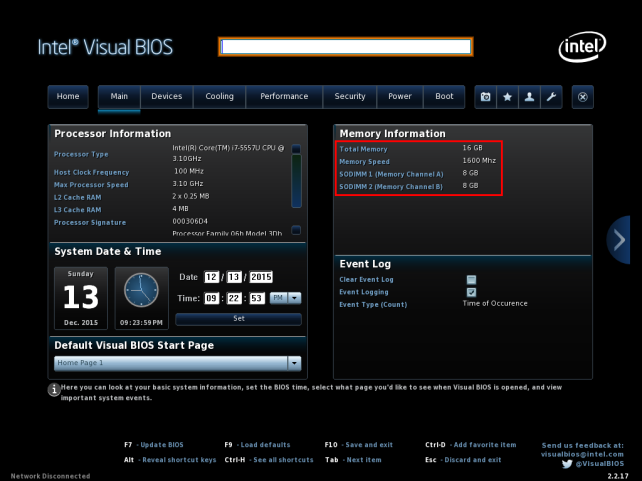This screenshot has height=481, width=642.
Task: Click the analog clock display
Action: (141, 290)
